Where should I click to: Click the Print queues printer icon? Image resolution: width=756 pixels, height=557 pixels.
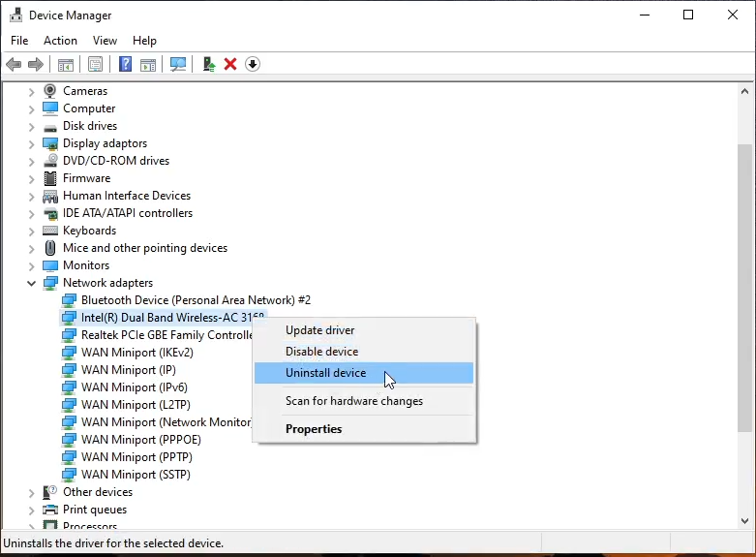tap(50, 510)
